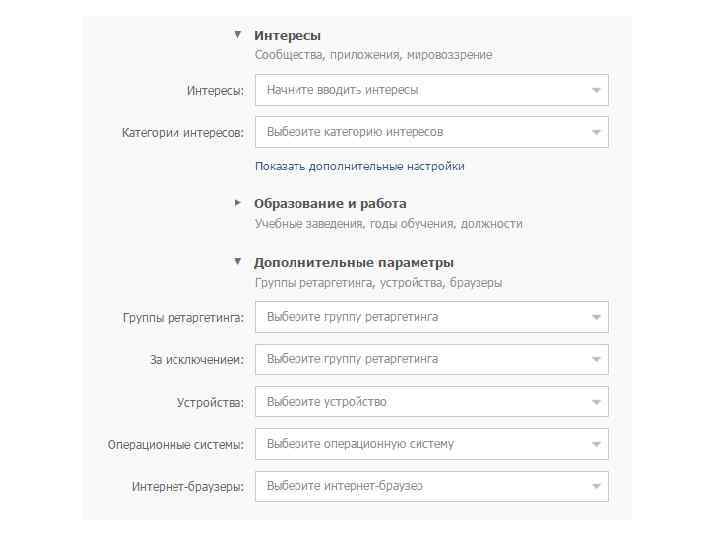Screen dimensions: 720x540
Task: Open the Группы ретаргетинга dropdown arrow
Action: 596,318
